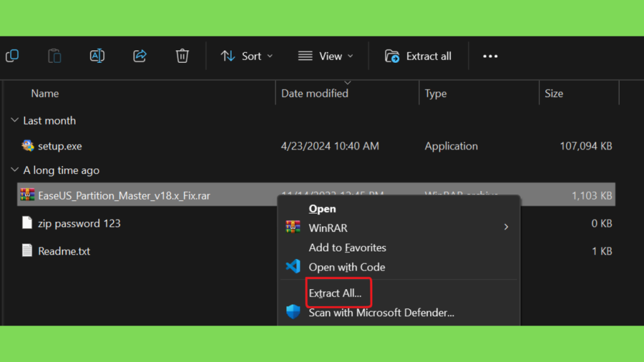
Task: Click the 1,103 KB size value
Action: click(x=592, y=196)
